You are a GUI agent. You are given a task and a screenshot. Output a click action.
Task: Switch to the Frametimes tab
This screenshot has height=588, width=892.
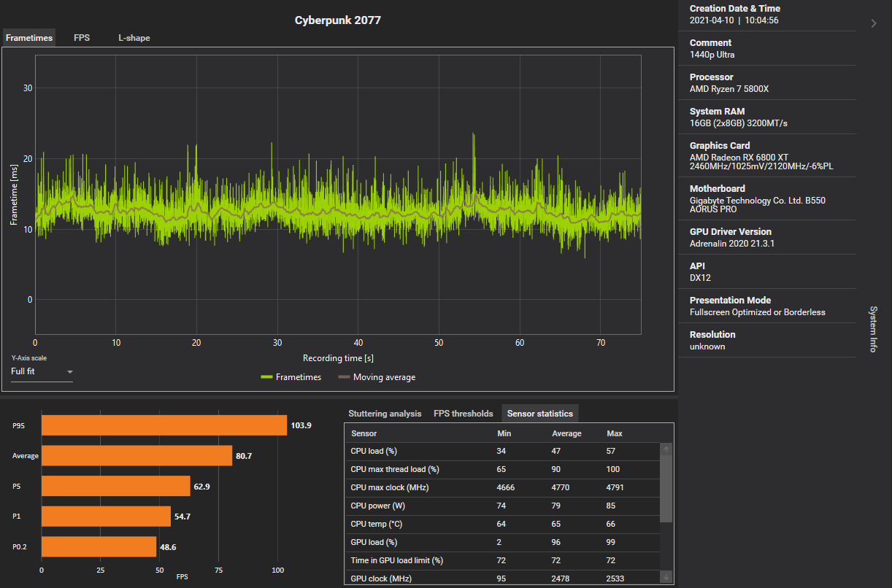click(29, 38)
